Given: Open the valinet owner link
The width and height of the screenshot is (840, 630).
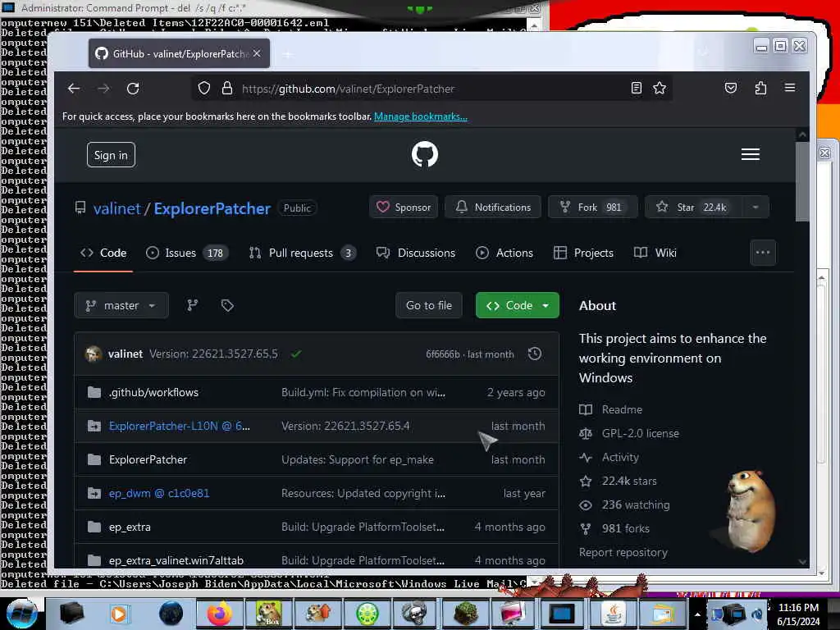Looking at the screenshot, I should click(116, 208).
